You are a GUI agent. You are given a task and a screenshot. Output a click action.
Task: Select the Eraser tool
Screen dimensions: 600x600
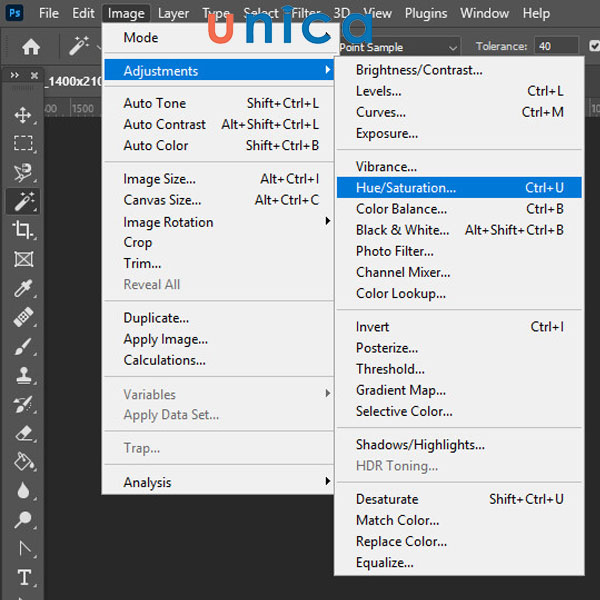point(24,433)
